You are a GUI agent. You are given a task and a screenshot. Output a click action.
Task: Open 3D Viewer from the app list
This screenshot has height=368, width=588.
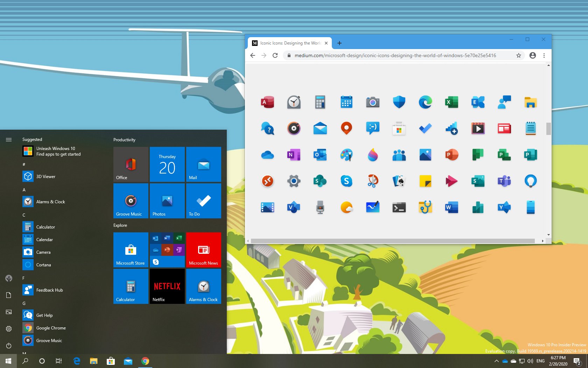(x=46, y=177)
